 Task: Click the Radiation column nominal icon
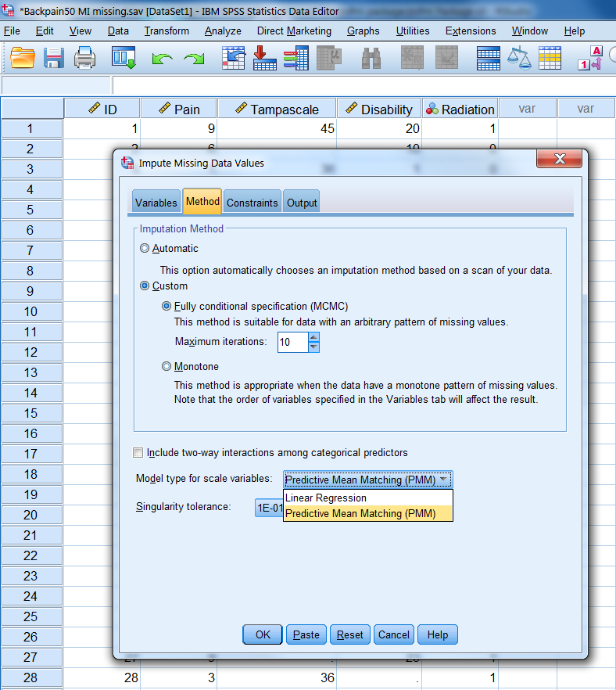(432, 109)
